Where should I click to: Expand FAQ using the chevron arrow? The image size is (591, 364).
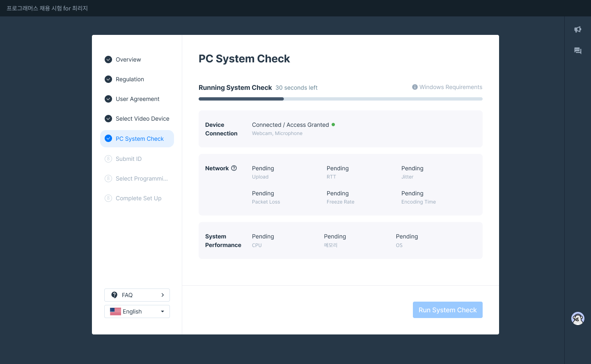[163, 295]
